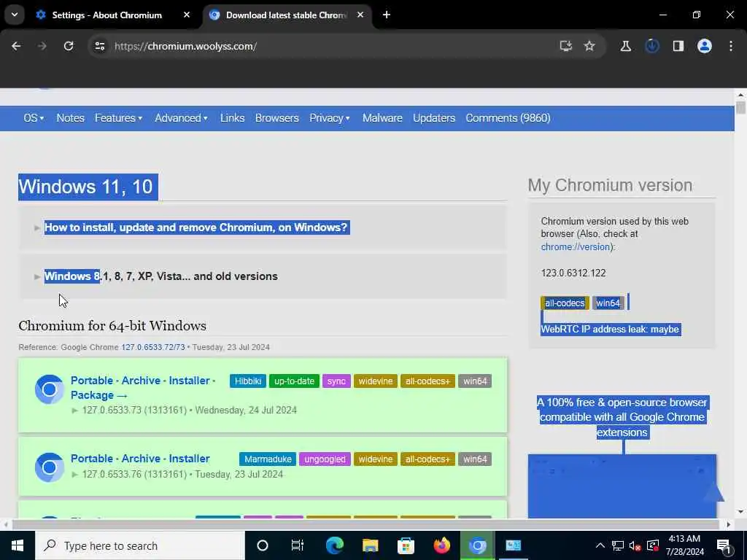Viewport: 747px width, 560px height.
Task: Click the vertical page scrollbar thumb
Action: (740, 107)
